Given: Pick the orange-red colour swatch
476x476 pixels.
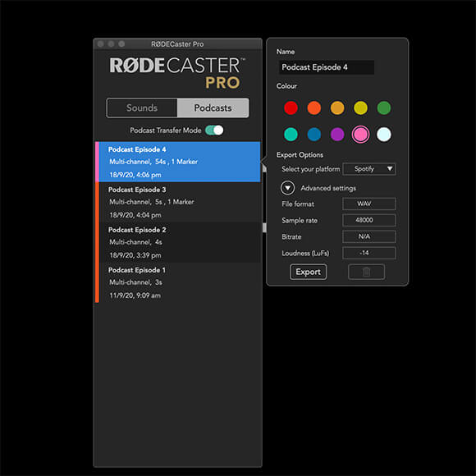Looking at the screenshot, I should (314, 108).
